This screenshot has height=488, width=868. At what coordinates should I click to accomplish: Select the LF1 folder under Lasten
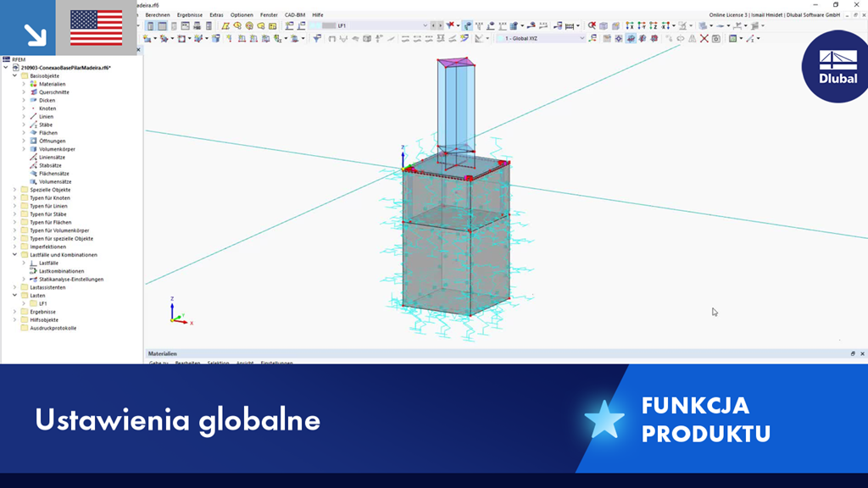[x=38, y=304]
